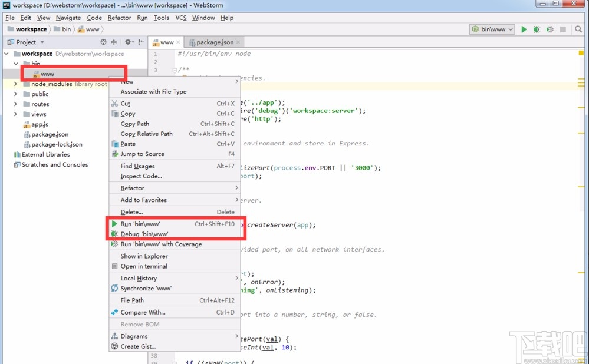Open the Tools menu

click(x=161, y=18)
